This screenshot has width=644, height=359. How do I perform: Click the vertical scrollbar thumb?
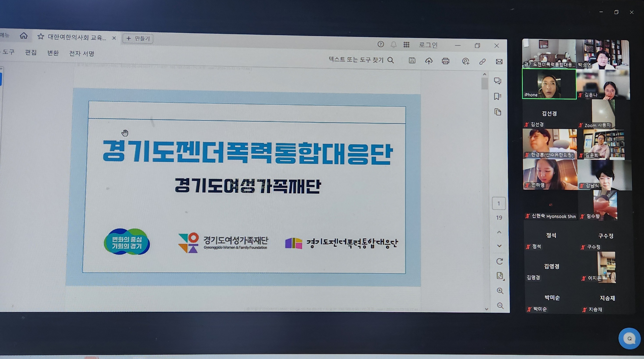pyautogui.click(x=485, y=83)
